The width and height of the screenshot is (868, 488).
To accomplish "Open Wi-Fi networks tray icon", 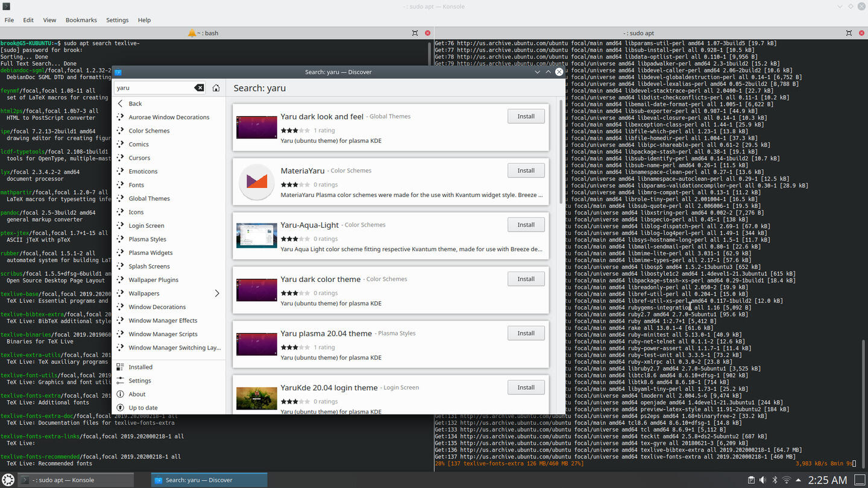I will tap(786, 480).
